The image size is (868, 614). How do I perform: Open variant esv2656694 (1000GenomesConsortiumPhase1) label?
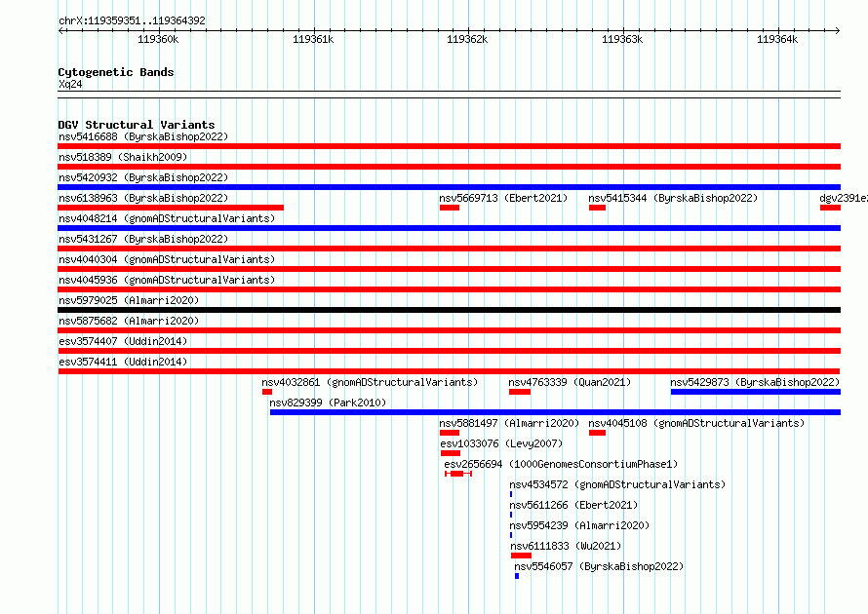561,464
